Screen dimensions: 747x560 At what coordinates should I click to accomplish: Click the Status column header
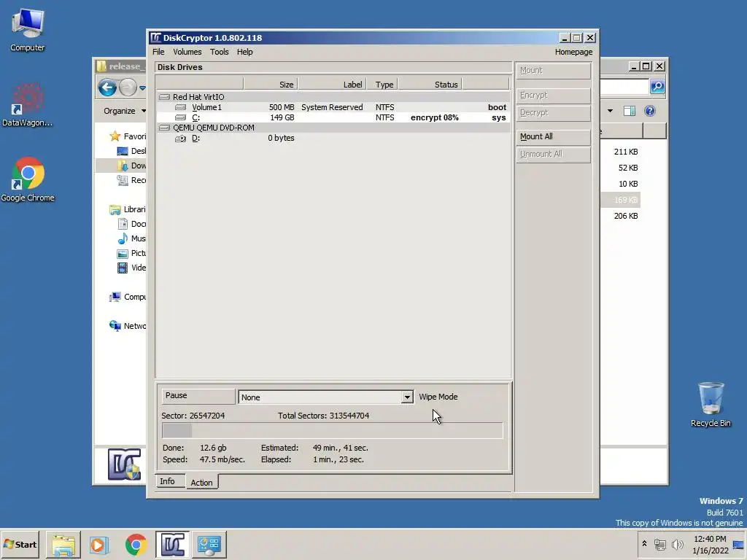[430, 85]
